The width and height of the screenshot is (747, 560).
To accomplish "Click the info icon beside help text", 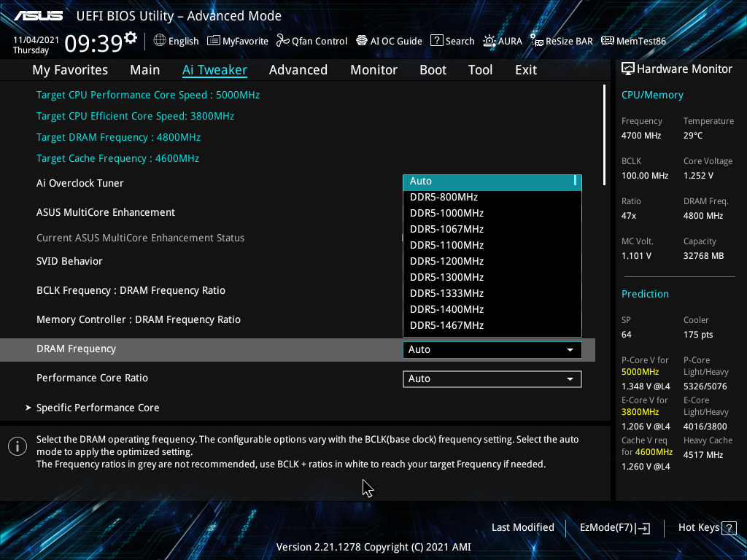I will pyautogui.click(x=18, y=446).
